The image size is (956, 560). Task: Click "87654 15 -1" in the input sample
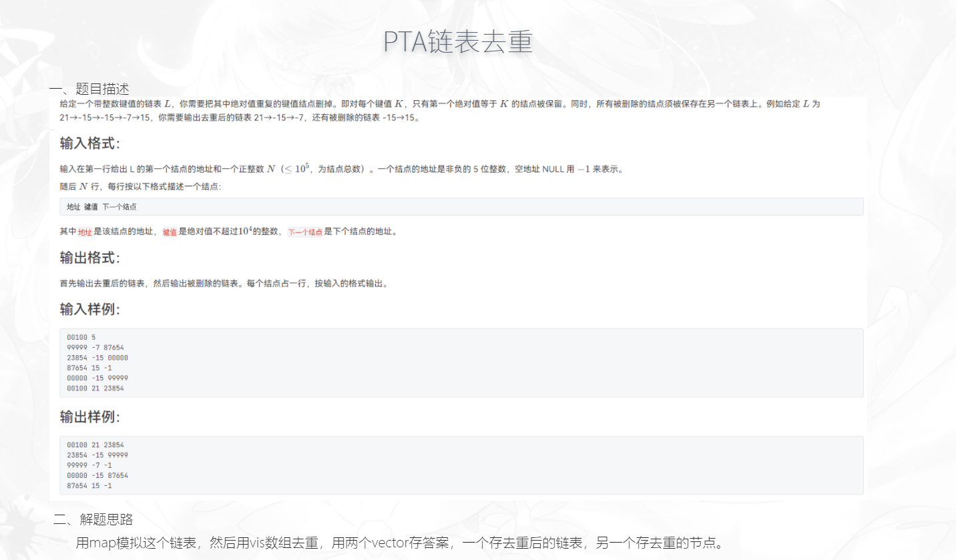pos(89,368)
